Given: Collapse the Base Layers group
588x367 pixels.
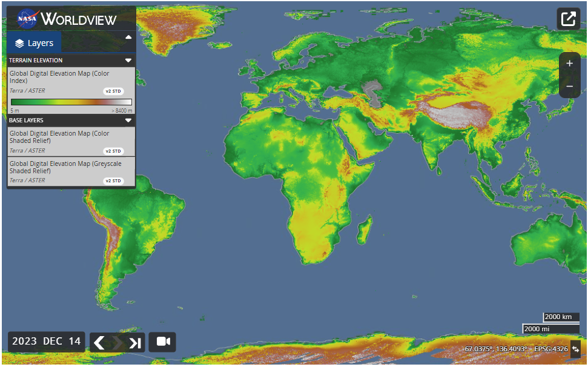Looking at the screenshot, I should coord(128,121).
